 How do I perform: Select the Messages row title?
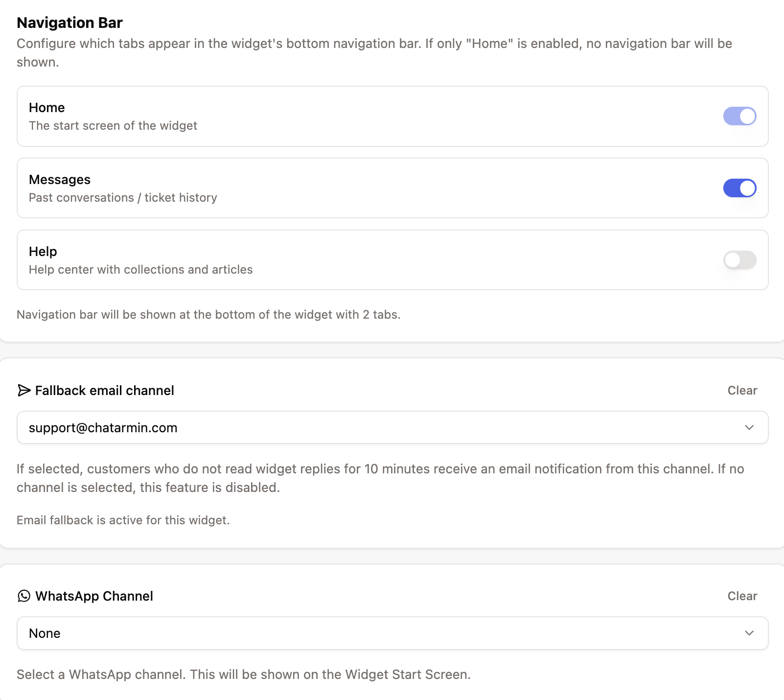[x=60, y=180]
